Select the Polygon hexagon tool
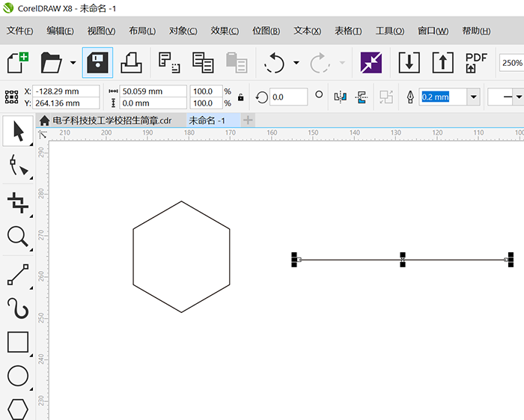Image resolution: width=524 pixels, height=420 pixels. pyautogui.click(x=18, y=409)
